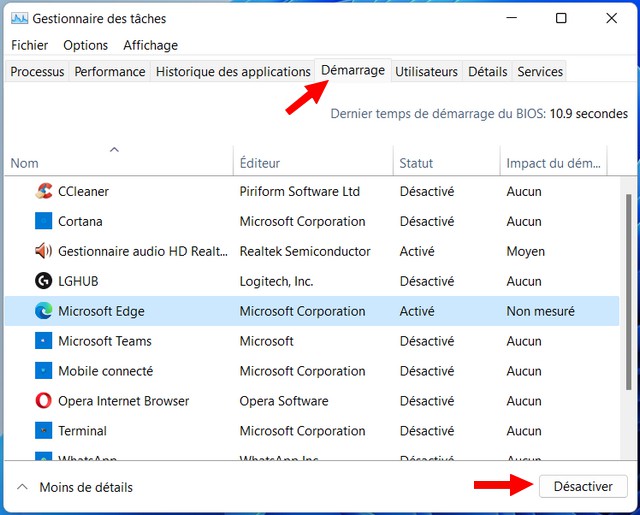
Task: Open the Options menu
Action: click(85, 45)
